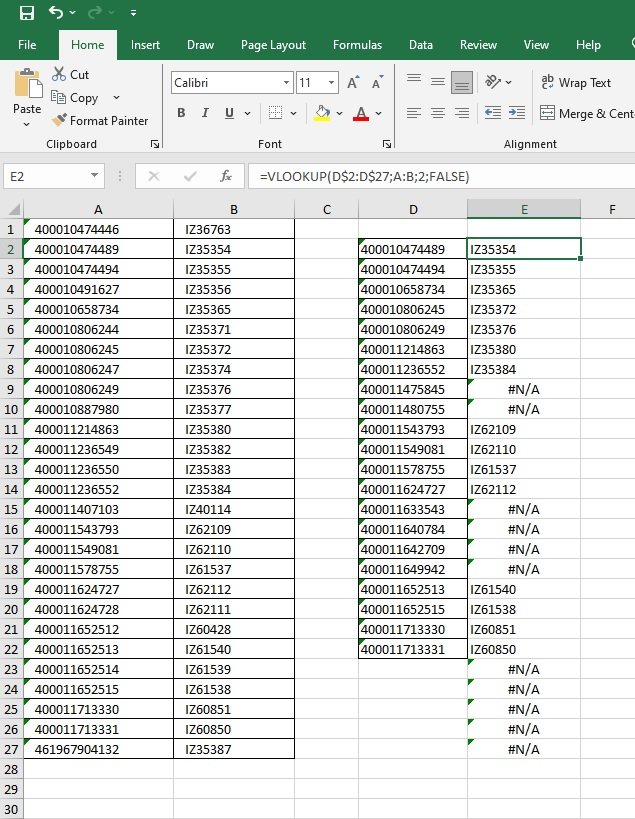This screenshot has width=635, height=819.
Task: Switch to the View tab
Action: point(536,45)
